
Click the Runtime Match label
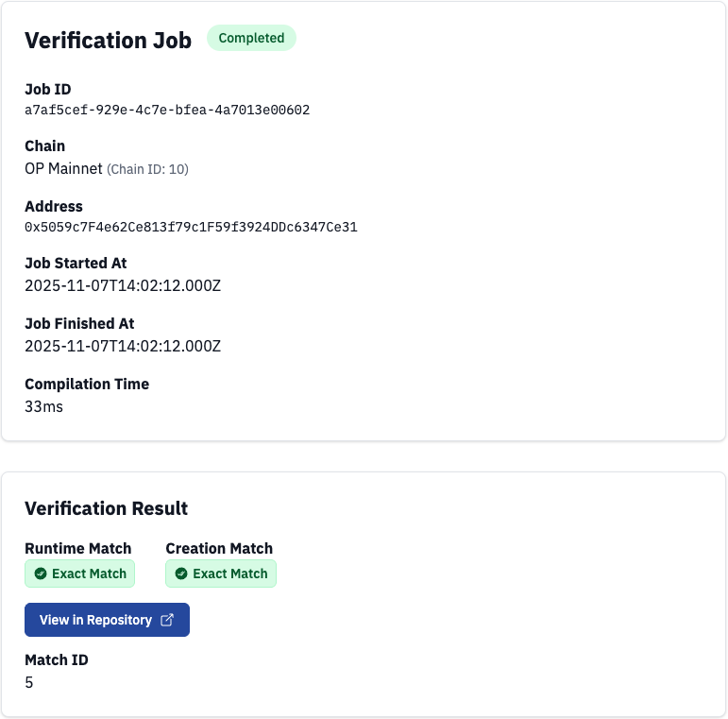click(77, 549)
